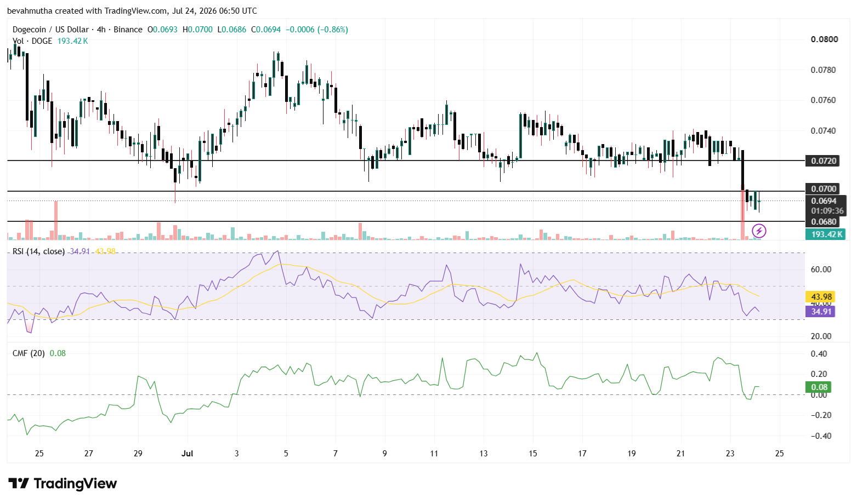Click the yellow 43.98 RSI average tag
The height and width of the screenshot is (504, 857).
coord(820,297)
